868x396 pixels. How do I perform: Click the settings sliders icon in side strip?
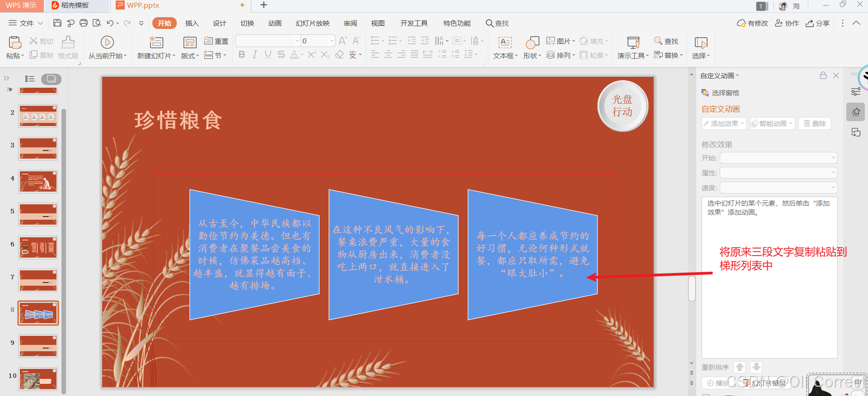[856, 92]
